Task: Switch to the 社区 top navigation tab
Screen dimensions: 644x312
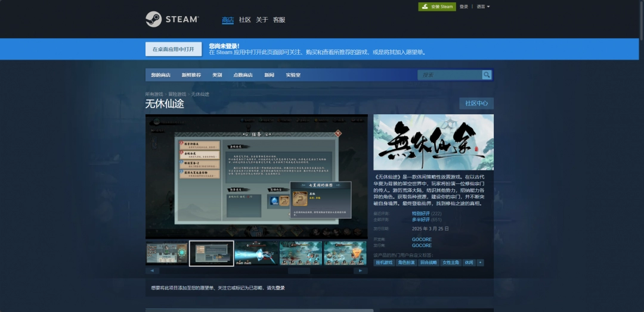Action: (x=244, y=20)
